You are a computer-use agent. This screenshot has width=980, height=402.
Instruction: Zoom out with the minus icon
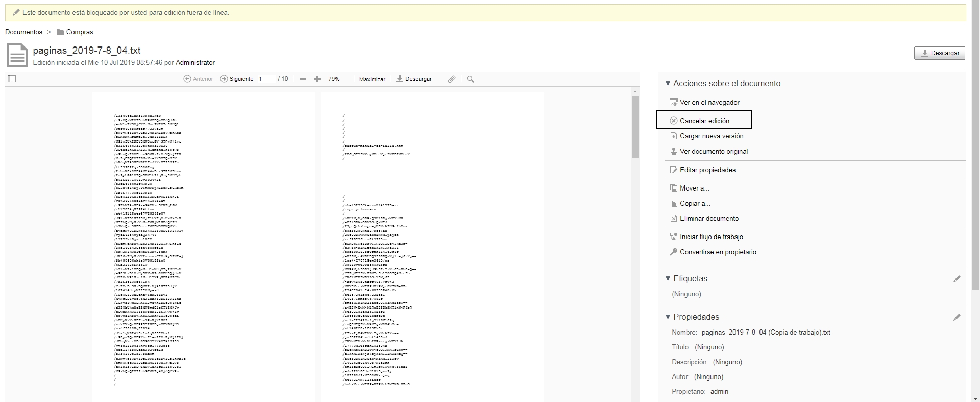(303, 79)
